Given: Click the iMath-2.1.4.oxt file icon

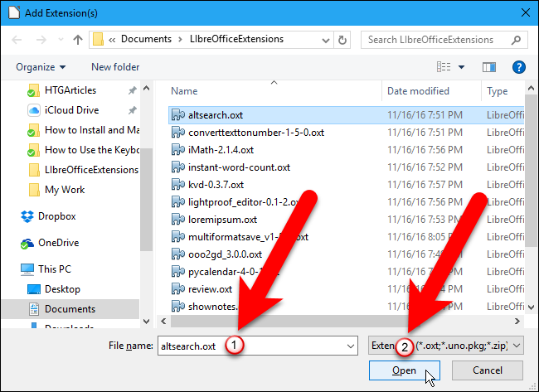Looking at the screenshot, I should [178, 150].
